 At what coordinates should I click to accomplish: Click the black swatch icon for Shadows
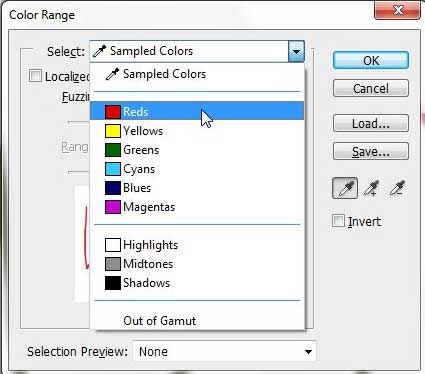[x=113, y=283]
